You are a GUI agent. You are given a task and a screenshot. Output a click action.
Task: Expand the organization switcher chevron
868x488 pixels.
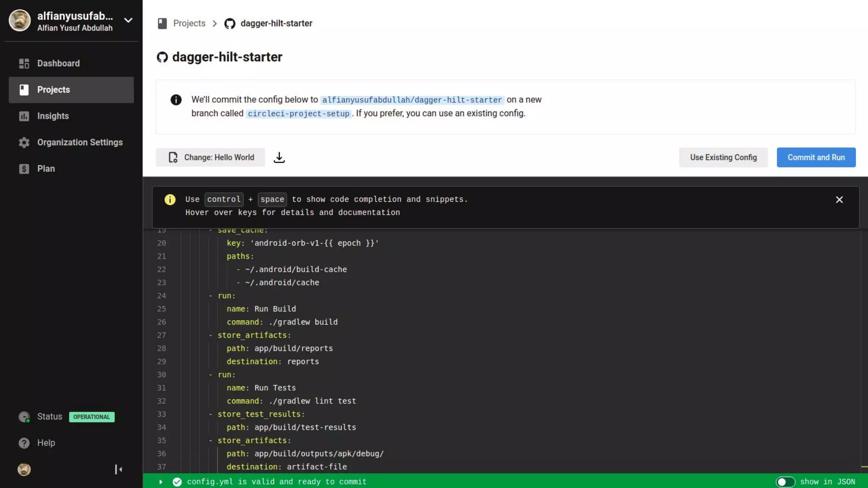click(128, 20)
